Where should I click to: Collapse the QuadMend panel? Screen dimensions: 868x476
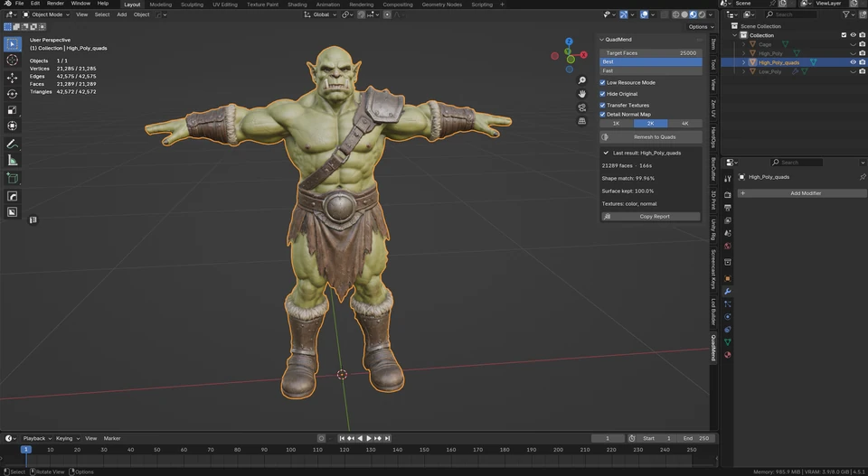tap(602, 40)
